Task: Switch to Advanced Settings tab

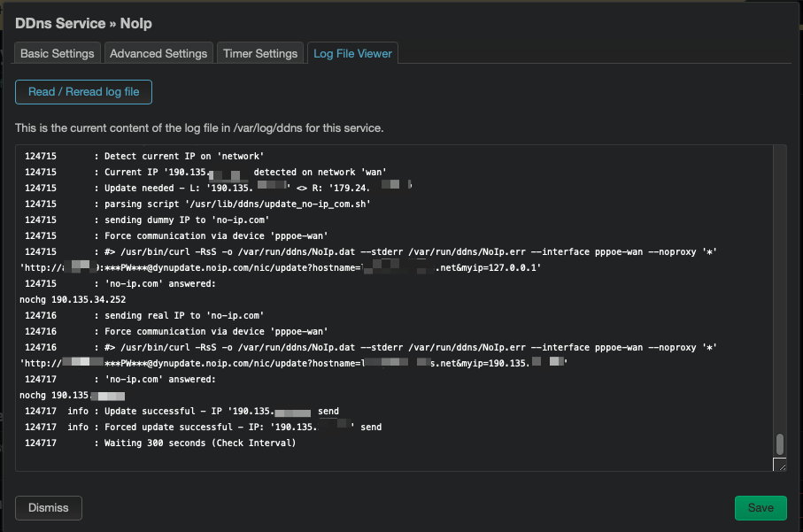Action: coord(158,53)
